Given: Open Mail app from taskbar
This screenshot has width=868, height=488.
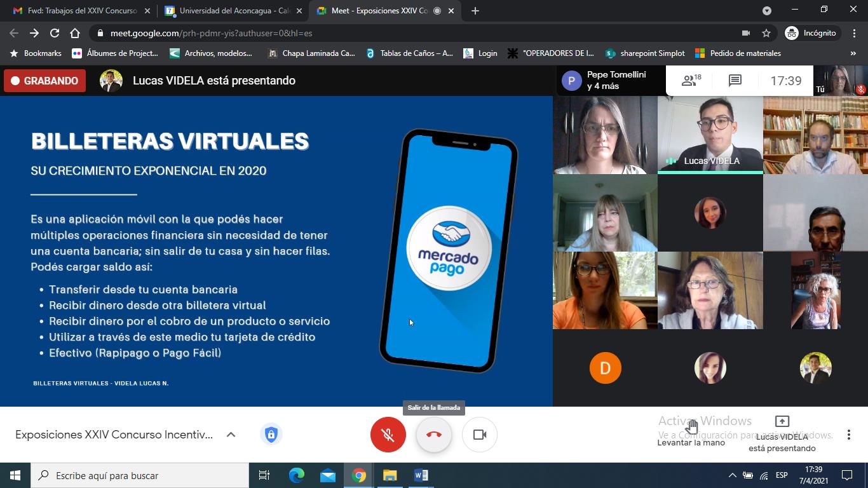Looking at the screenshot, I should (x=328, y=475).
